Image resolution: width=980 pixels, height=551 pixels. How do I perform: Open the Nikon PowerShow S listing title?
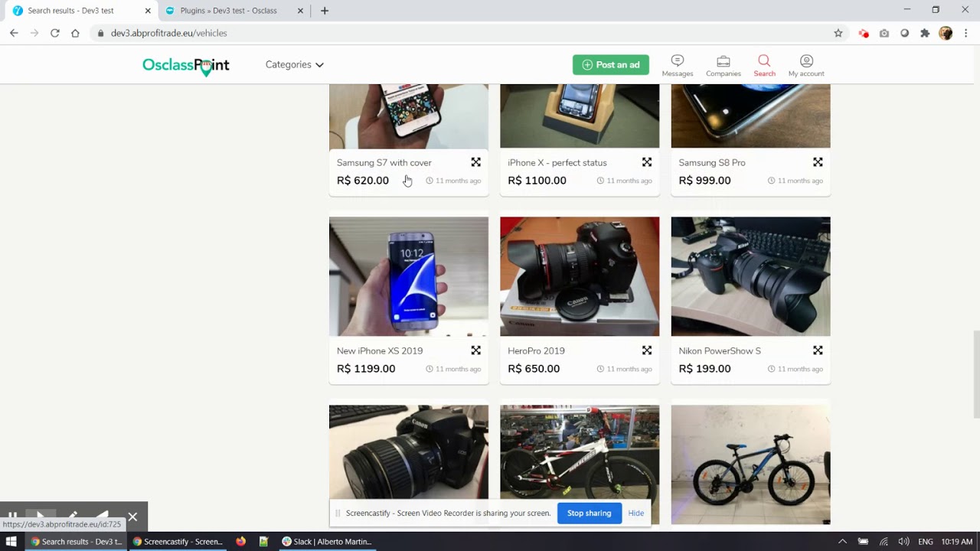720,350
